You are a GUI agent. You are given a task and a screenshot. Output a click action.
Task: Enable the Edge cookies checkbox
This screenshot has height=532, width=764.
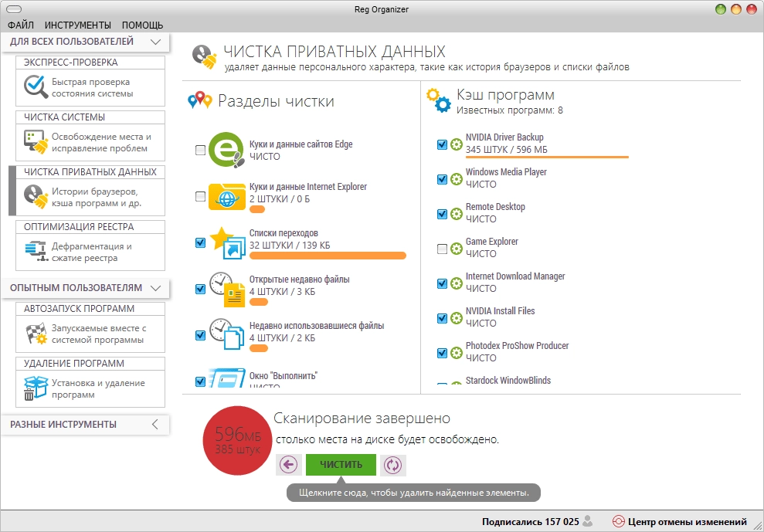click(x=200, y=150)
